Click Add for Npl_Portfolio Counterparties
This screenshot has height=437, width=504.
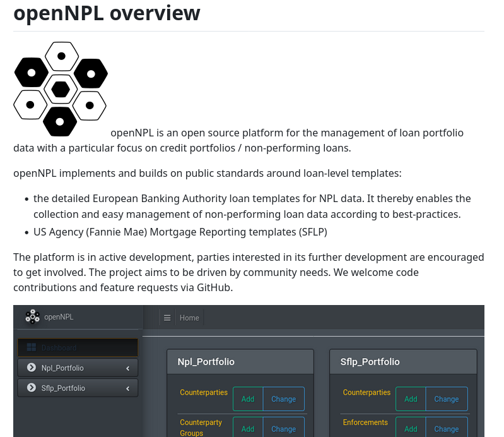[248, 399]
